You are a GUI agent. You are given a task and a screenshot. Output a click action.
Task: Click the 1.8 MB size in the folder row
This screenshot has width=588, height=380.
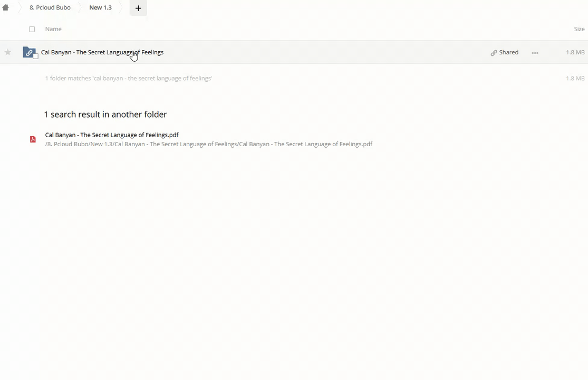click(x=575, y=52)
